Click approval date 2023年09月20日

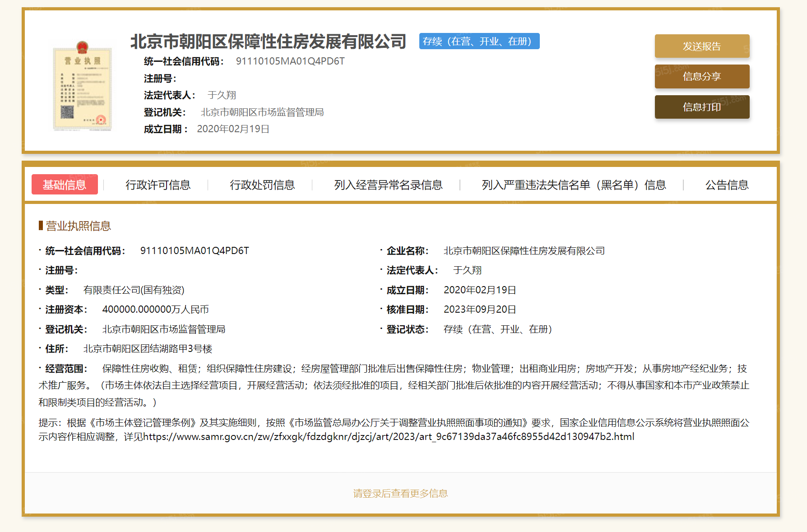[480, 310]
